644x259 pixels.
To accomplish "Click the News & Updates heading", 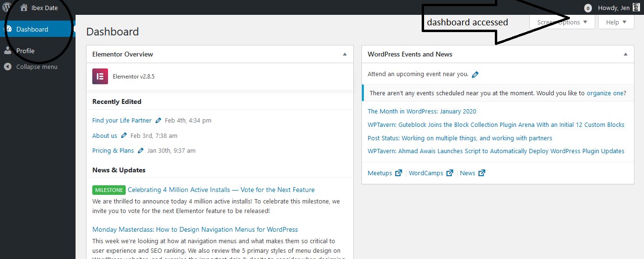I will click(119, 170).
